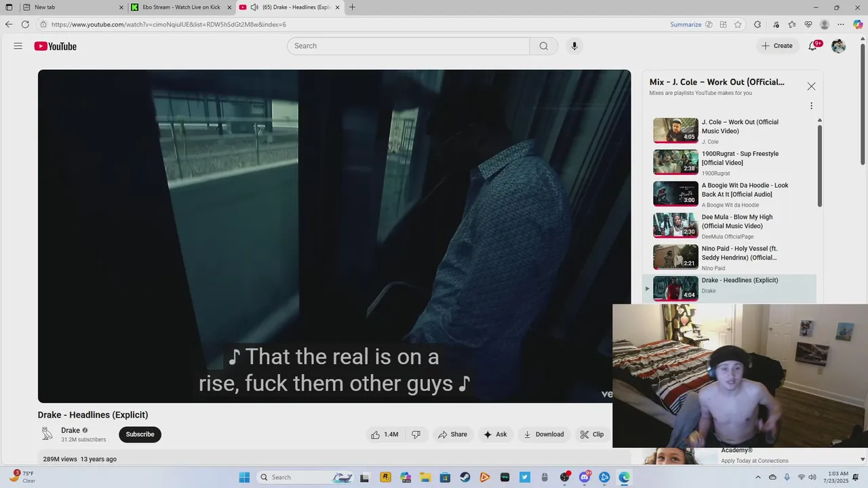The image size is (868, 488).
Task: Open the Windows Start menu
Action: click(x=245, y=477)
